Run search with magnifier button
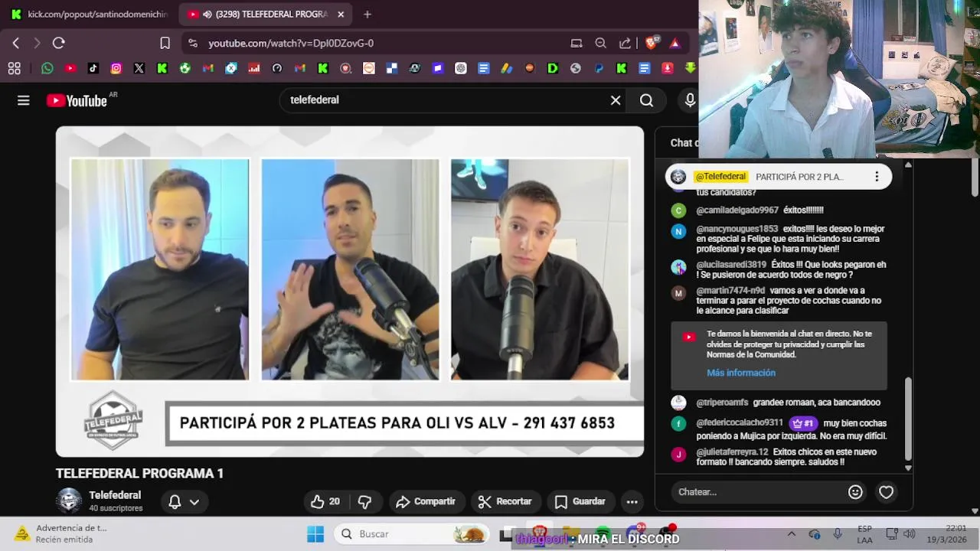 [x=646, y=100]
